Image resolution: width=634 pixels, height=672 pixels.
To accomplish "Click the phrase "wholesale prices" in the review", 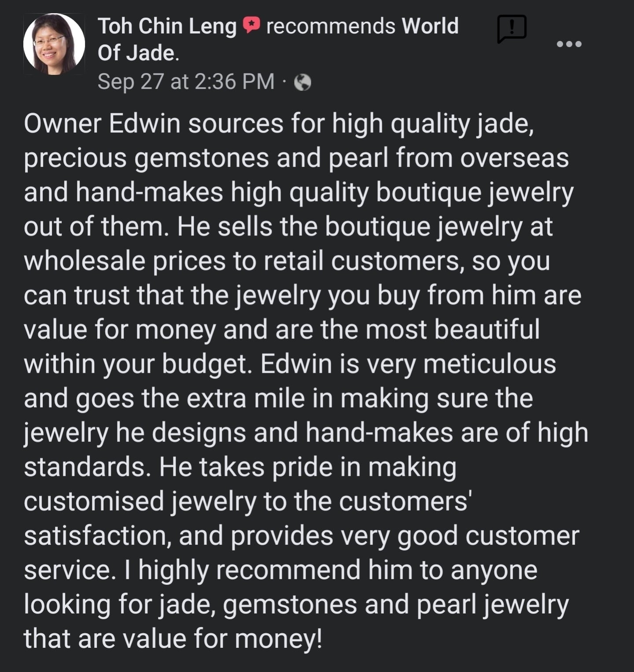I will point(125,261).
